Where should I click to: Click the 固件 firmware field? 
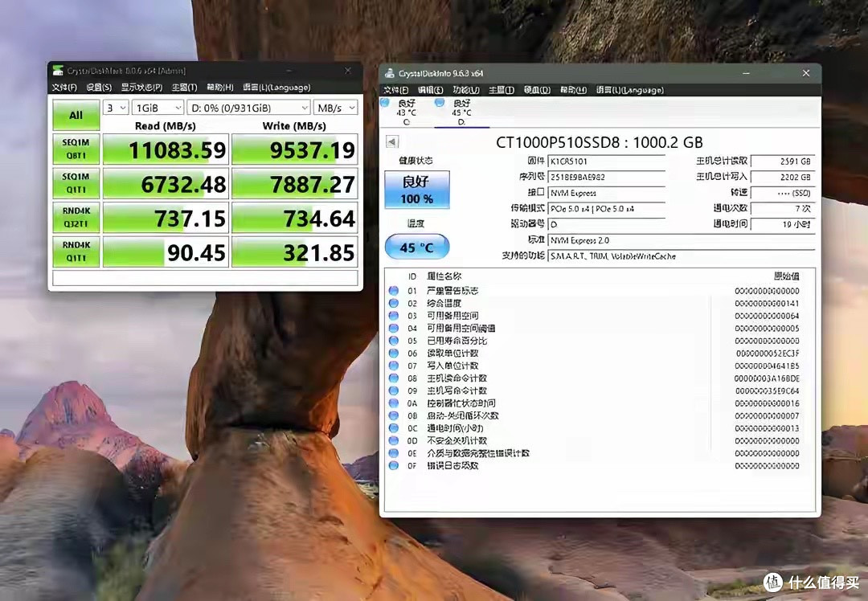tap(606, 161)
